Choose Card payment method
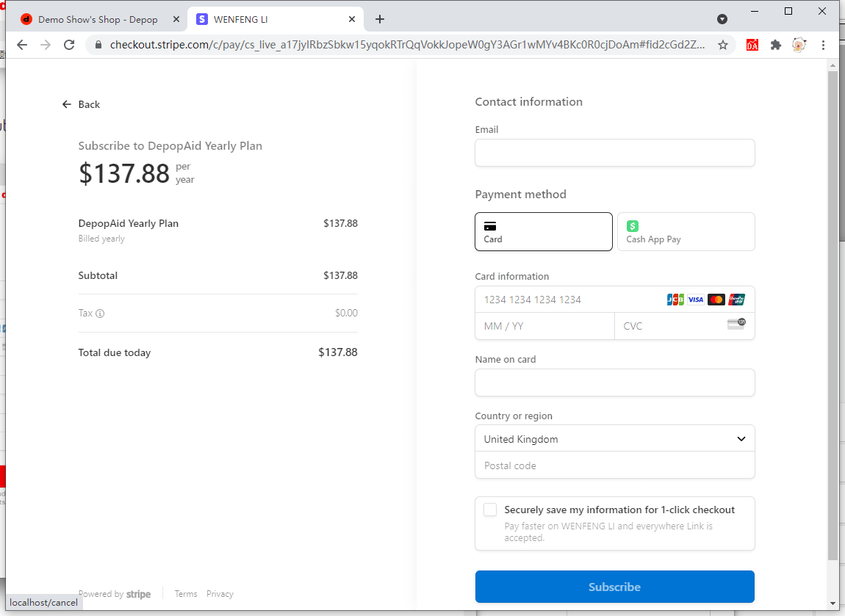The image size is (845, 616). pos(543,231)
